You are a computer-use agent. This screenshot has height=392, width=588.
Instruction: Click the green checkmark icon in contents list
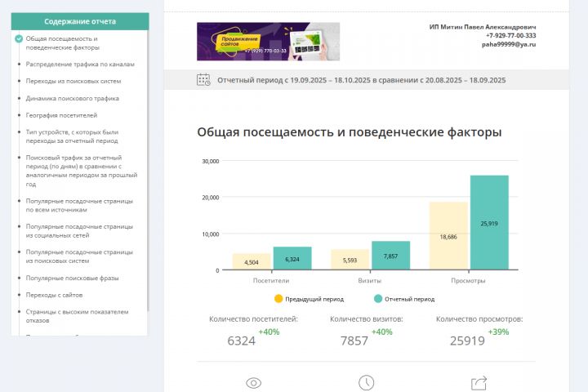coord(19,38)
